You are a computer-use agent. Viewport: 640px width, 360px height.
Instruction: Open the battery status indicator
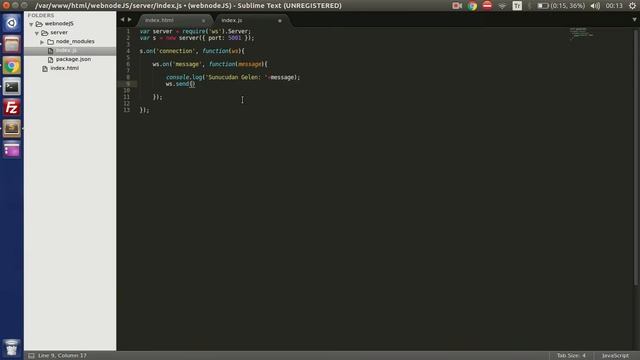(x=561, y=6)
